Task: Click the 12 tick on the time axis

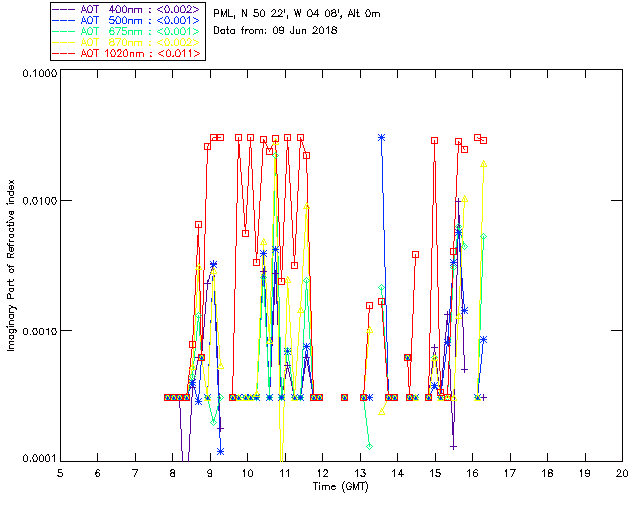Action: (322, 473)
